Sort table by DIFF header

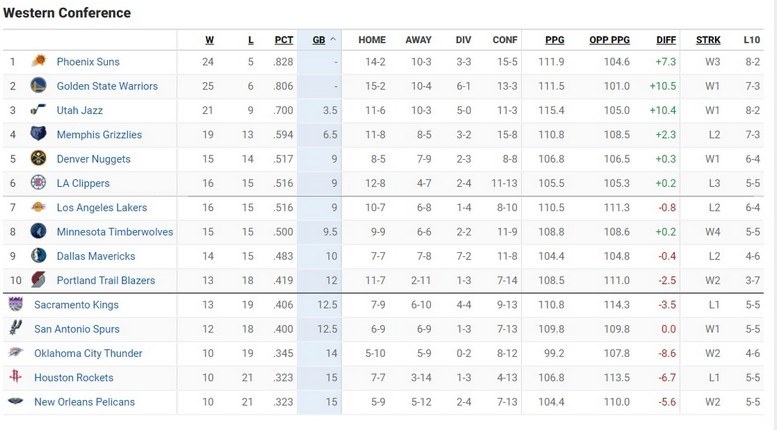[665, 40]
